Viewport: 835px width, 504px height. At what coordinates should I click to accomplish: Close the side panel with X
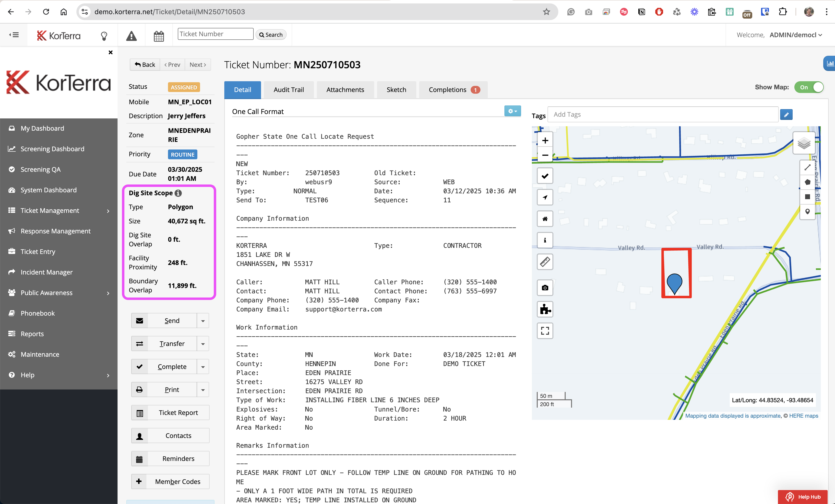pos(110,52)
